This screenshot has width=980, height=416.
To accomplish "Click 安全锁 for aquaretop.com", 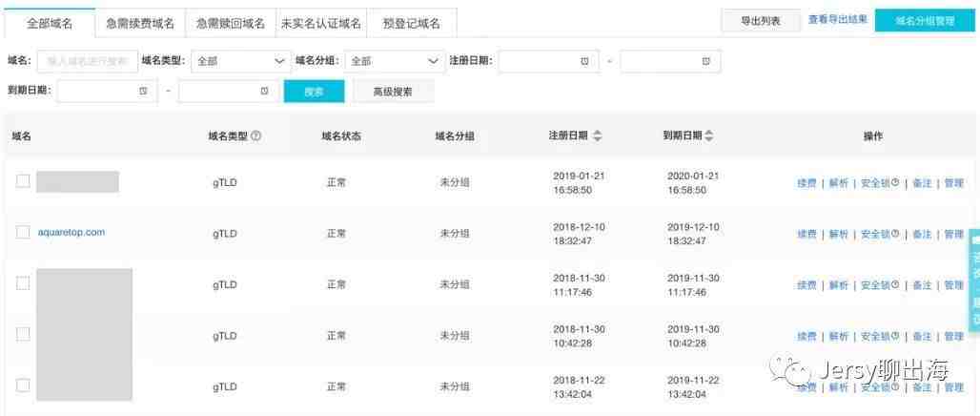I will [875, 234].
